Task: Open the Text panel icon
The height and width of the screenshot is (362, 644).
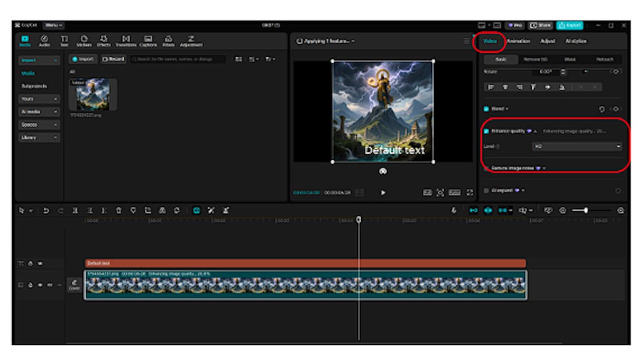Action: [x=64, y=41]
